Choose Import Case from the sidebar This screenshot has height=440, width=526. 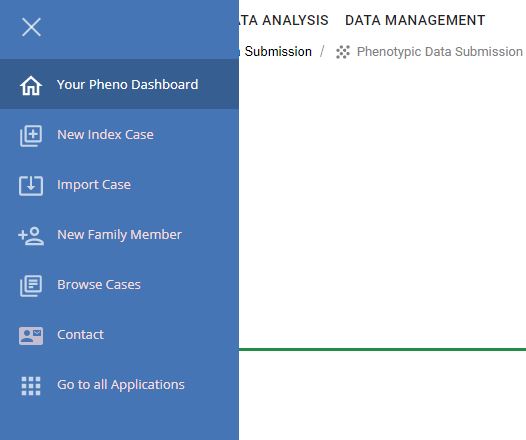pyautogui.click(x=94, y=184)
